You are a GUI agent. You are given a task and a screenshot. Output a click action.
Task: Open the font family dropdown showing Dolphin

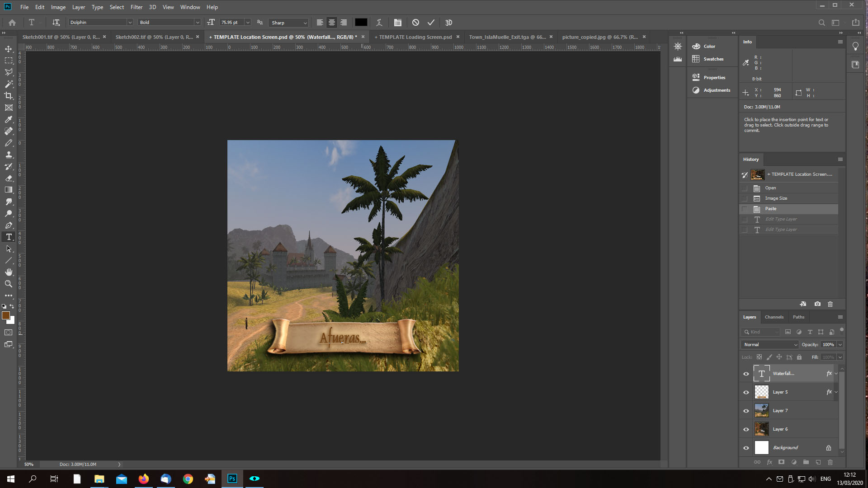[130, 23]
